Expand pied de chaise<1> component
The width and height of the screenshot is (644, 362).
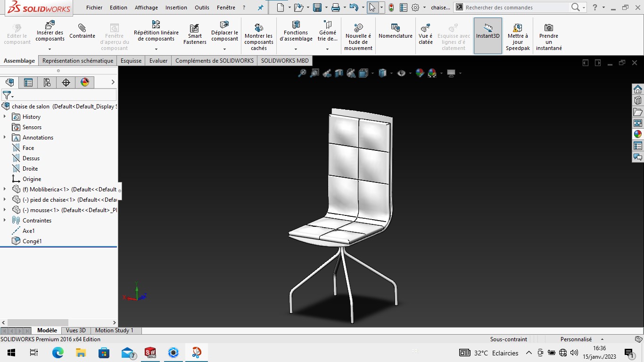coord(5,199)
